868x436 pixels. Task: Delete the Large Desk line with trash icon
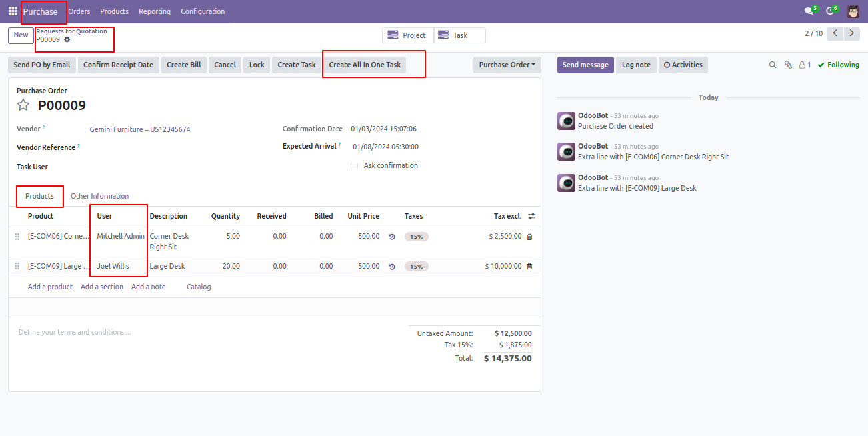(529, 267)
